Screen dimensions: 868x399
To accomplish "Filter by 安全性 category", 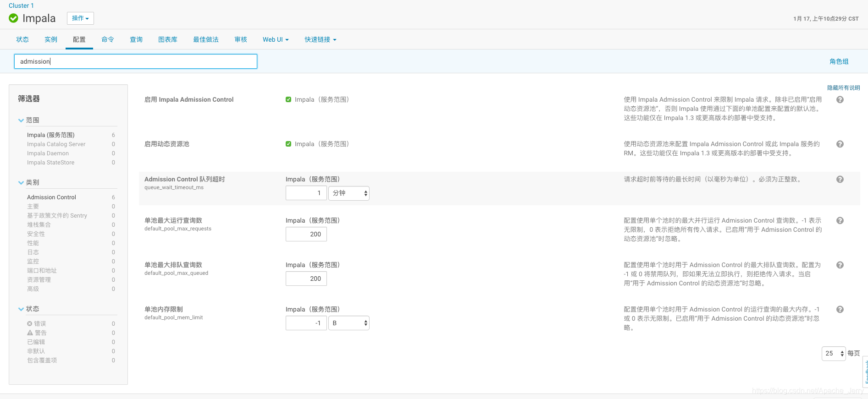I will [36, 234].
